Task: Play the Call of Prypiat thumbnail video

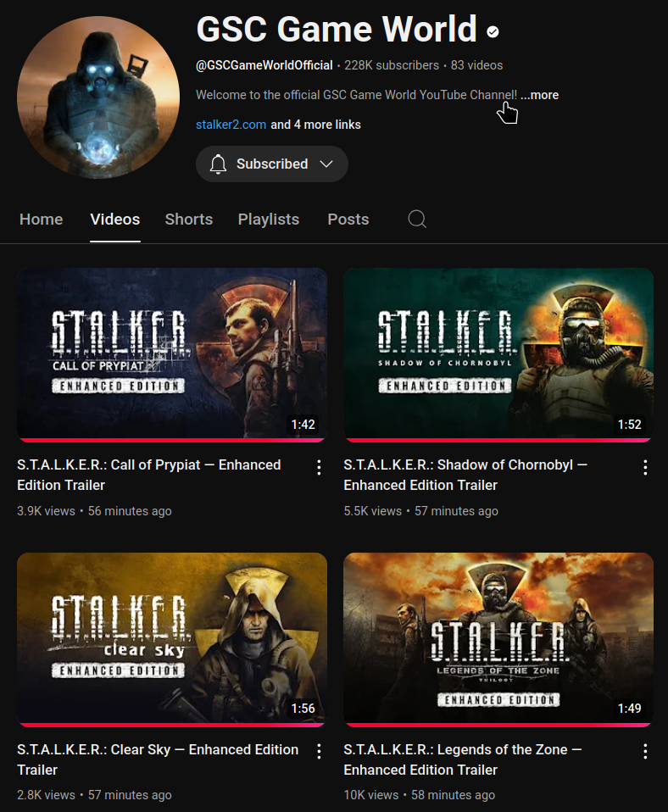Action: coord(172,355)
